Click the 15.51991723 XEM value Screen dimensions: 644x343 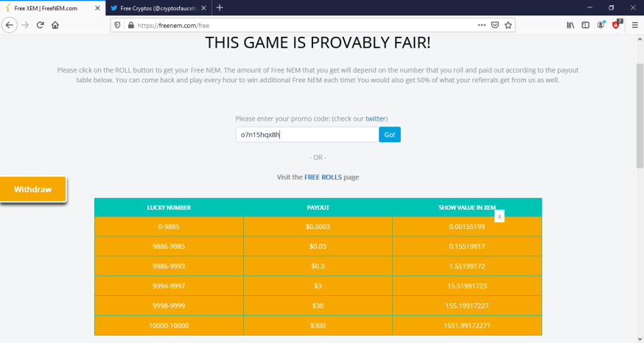pyautogui.click(x=467, y=286)
